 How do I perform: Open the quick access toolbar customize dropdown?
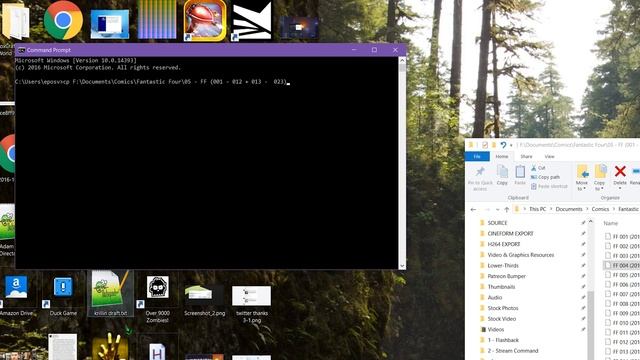[x=511, y=145]
